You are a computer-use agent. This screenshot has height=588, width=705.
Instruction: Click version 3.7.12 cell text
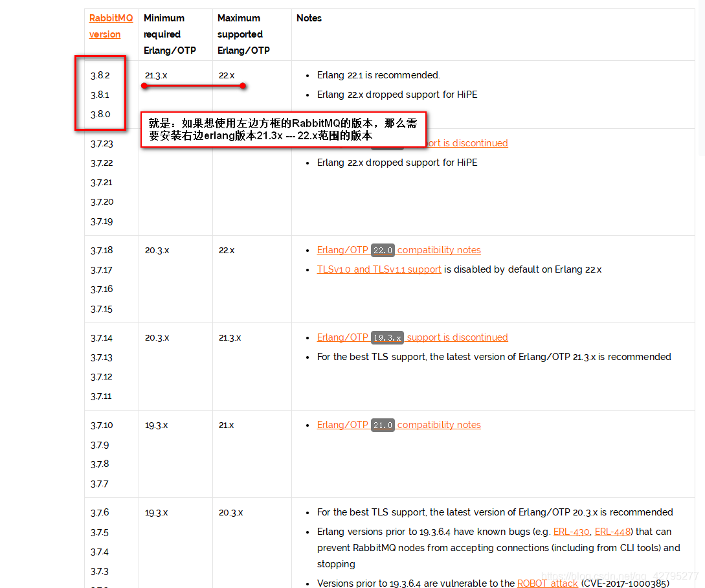(x=101, y=377)
